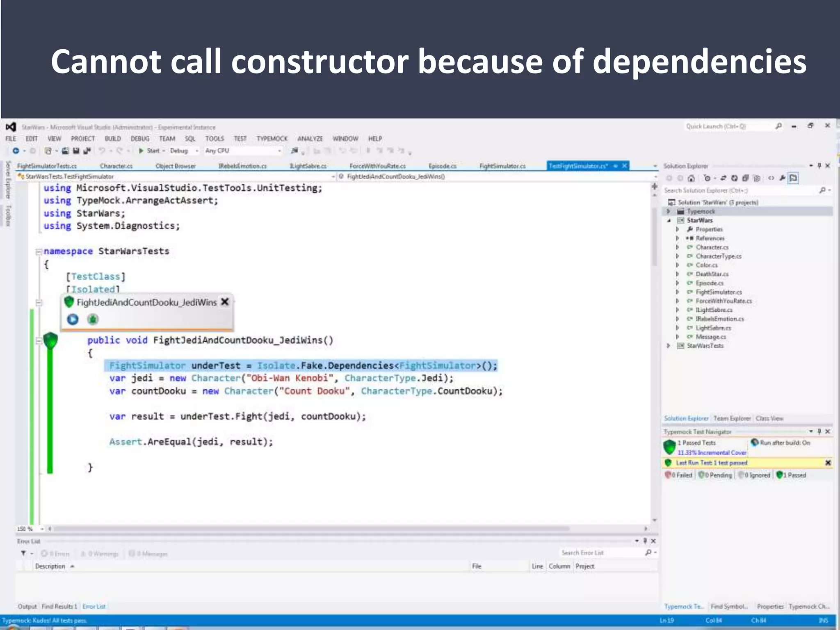Click the Save file toolbar icon
This screenshot has height=630, width=840.
(76, 151)
